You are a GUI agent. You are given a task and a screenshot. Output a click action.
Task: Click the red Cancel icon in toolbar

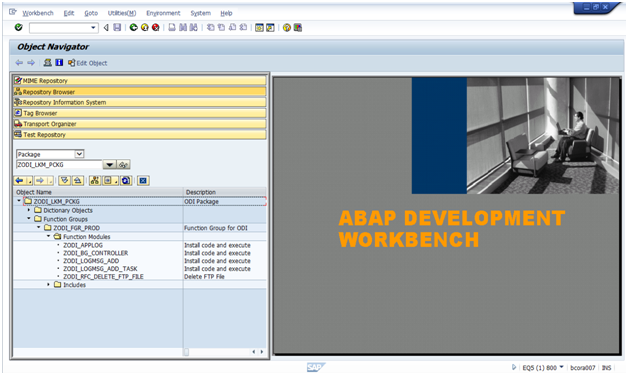point(155,27)
